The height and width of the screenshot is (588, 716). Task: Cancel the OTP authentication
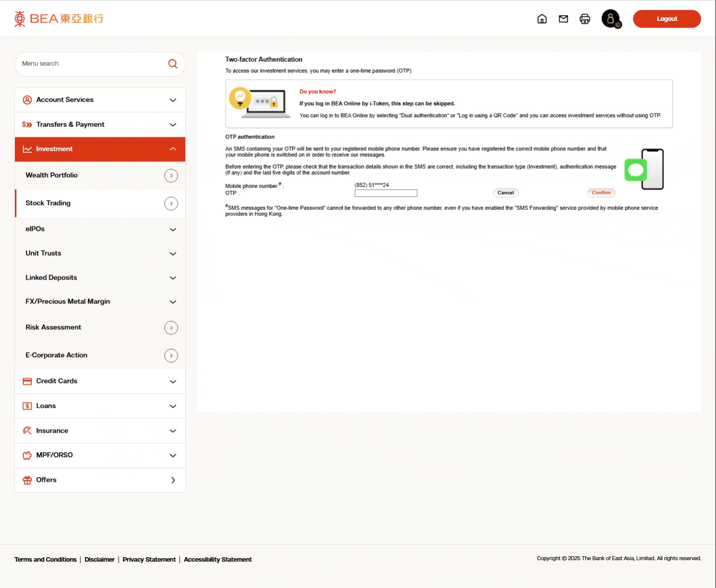coord(506,193)
